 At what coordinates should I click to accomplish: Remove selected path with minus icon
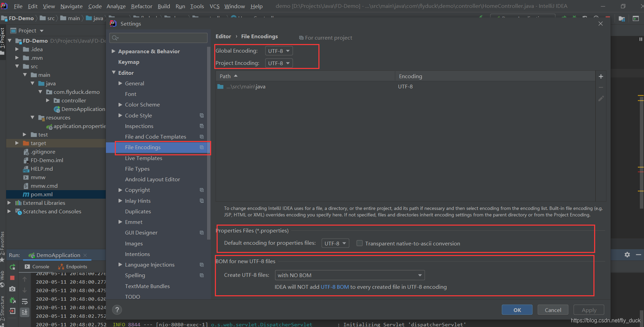(x=601, y=88)
